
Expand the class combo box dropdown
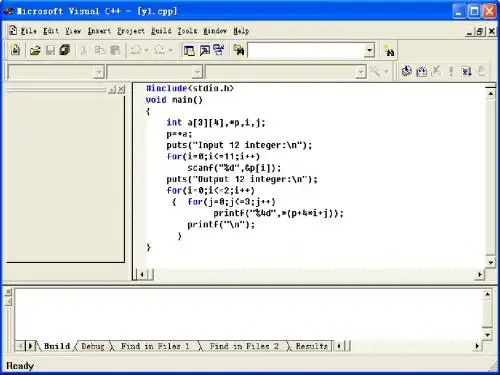click(98, 72)
